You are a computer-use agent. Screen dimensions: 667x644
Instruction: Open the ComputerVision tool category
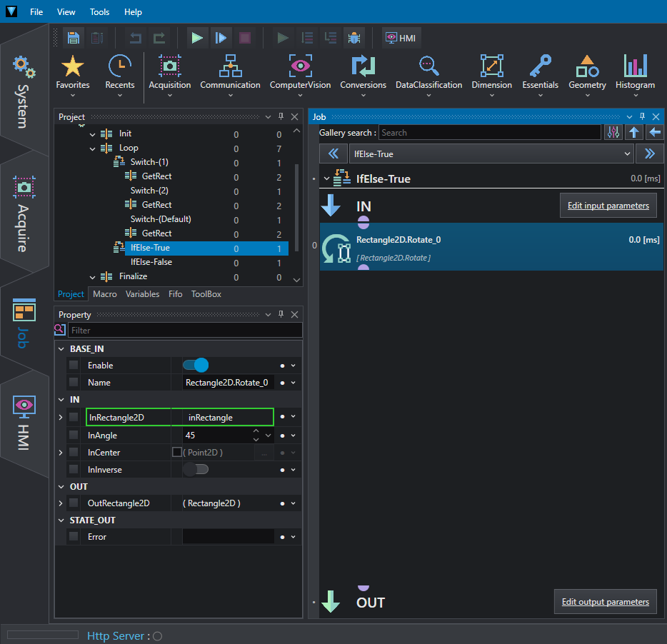click(x=301, y=75)
